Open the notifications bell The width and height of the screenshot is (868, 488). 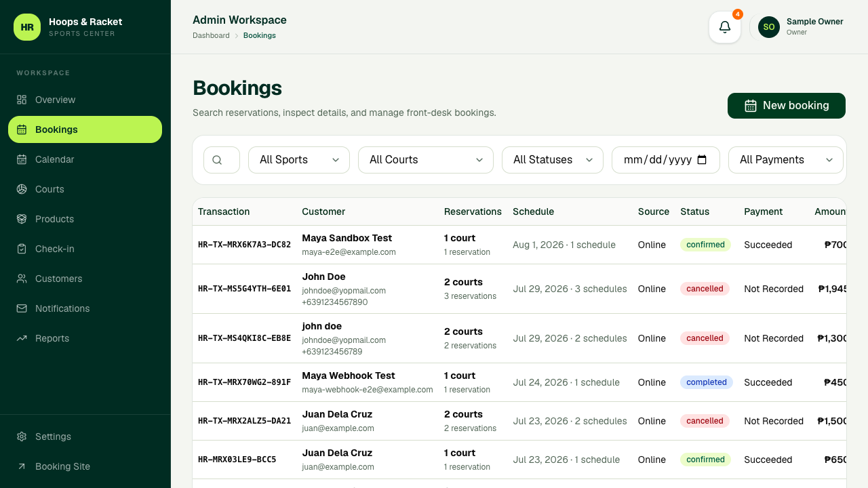(x=725, y=27)
